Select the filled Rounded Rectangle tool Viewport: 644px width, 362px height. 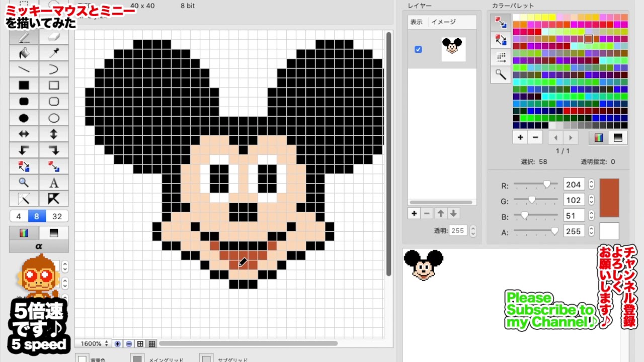[24, 102]
